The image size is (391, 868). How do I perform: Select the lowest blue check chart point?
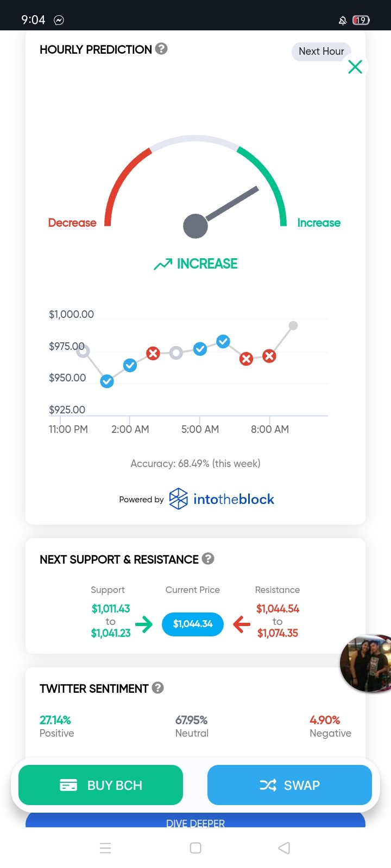[x=107, y=381]
